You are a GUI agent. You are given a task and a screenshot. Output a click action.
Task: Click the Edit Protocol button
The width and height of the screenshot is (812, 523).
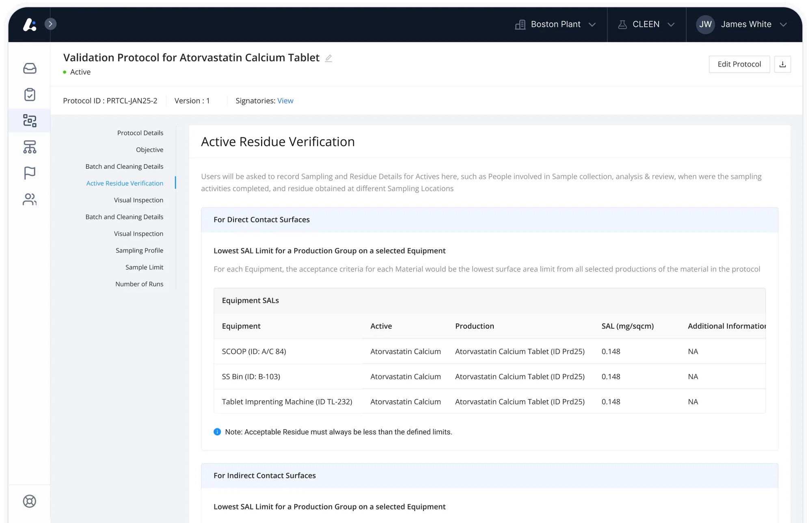pos(739,64)
